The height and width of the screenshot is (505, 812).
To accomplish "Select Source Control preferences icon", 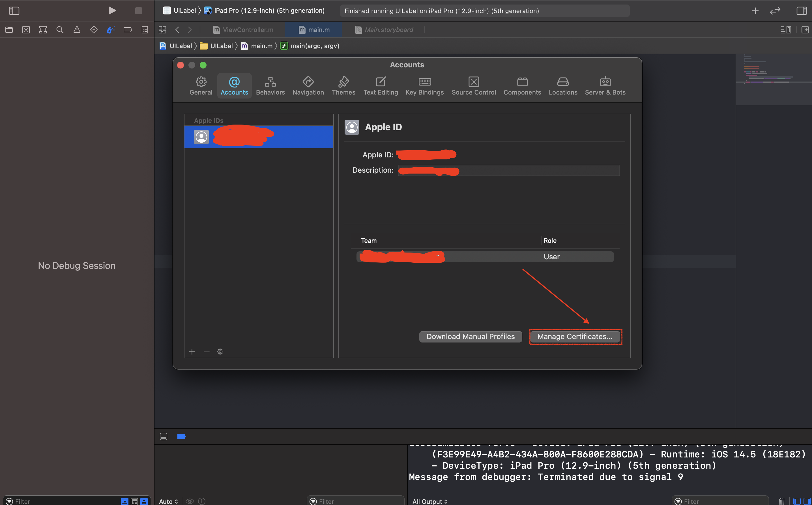I will coord(473,86).
